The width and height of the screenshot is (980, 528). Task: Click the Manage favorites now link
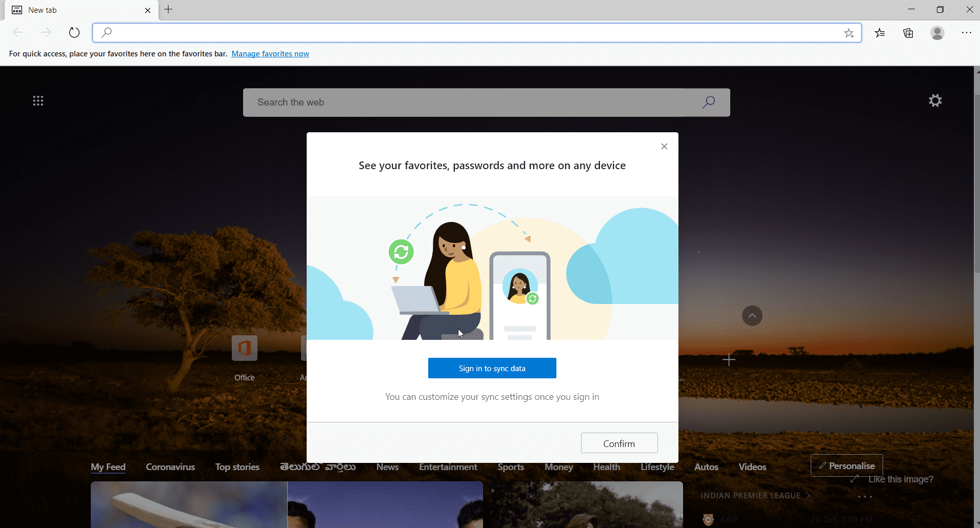click(270, 53)
